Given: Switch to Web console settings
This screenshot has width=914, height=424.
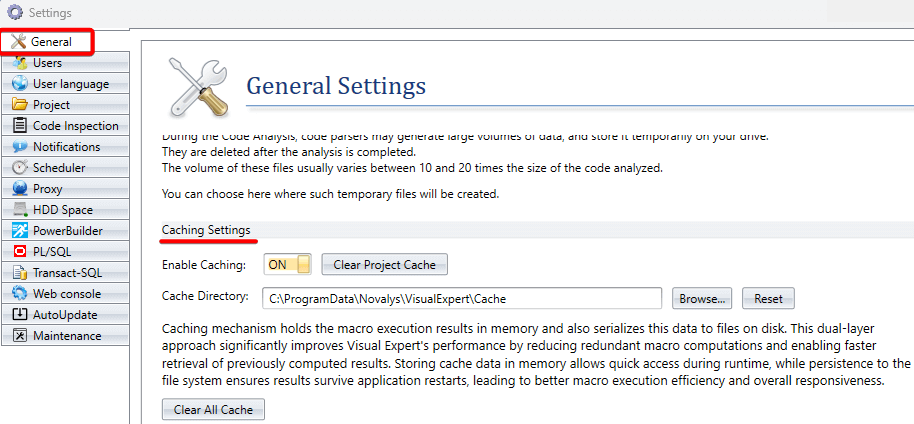Looking at the screenshot, I should (65, 293).
